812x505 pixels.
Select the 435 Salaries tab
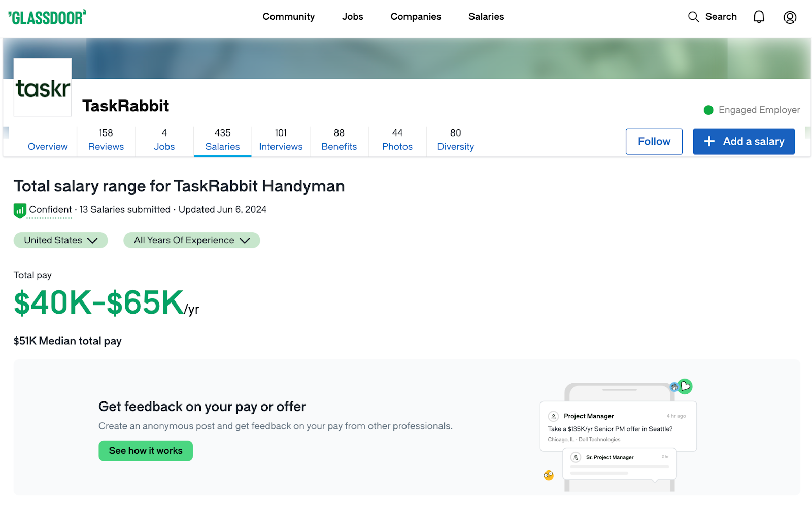coord(222,140)
